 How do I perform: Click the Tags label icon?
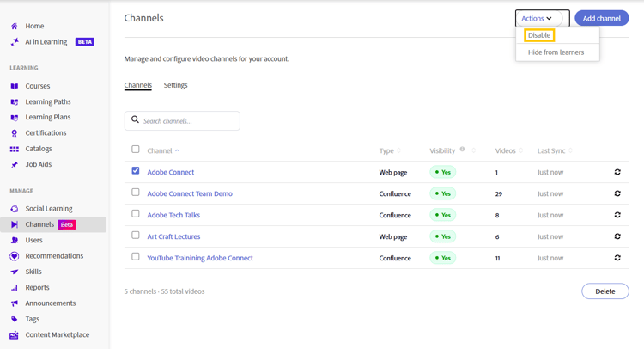15,319
